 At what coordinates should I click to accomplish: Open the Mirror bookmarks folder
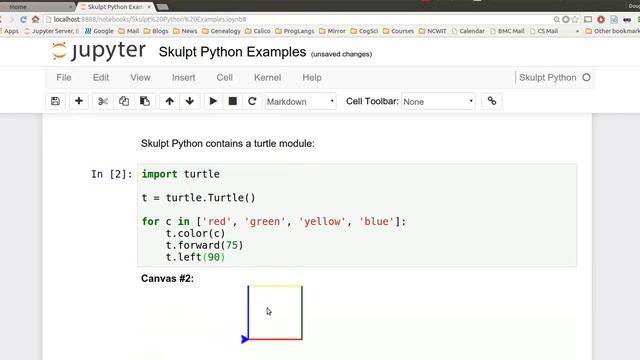(332, 31)
